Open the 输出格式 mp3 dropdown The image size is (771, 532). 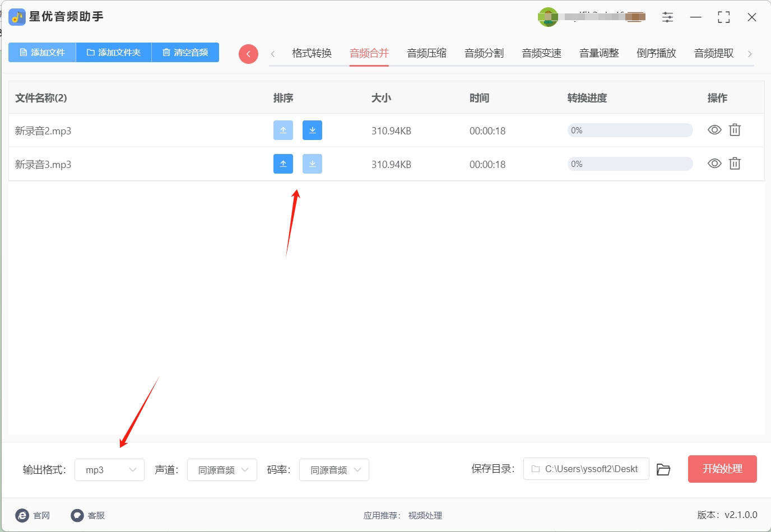(109, 470)
